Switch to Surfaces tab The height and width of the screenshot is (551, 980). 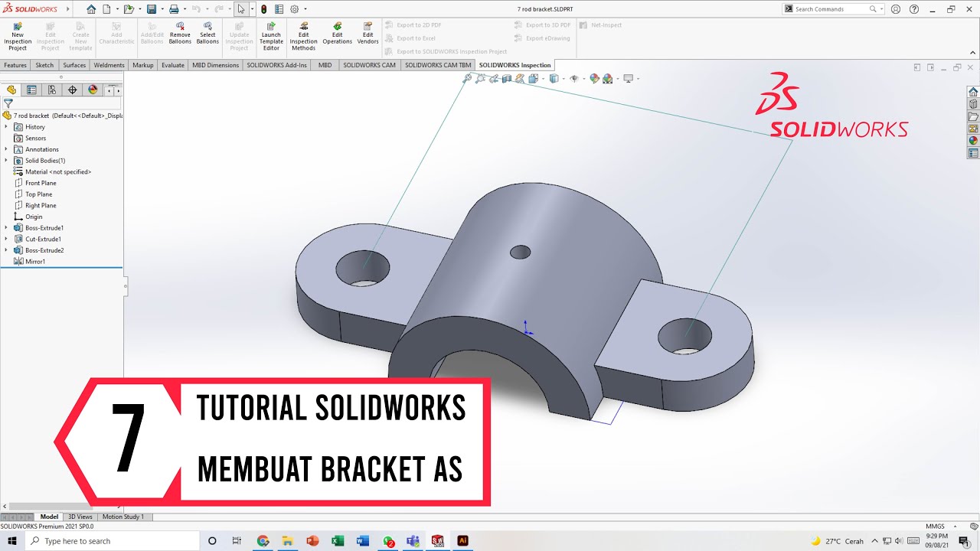click(x=74, y=65)
